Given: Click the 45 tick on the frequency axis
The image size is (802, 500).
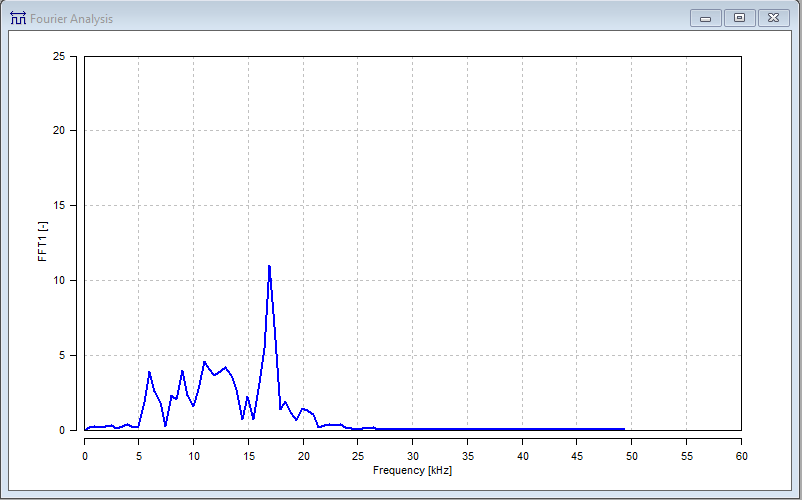Looking at the screenshot, I should (576, 455).
